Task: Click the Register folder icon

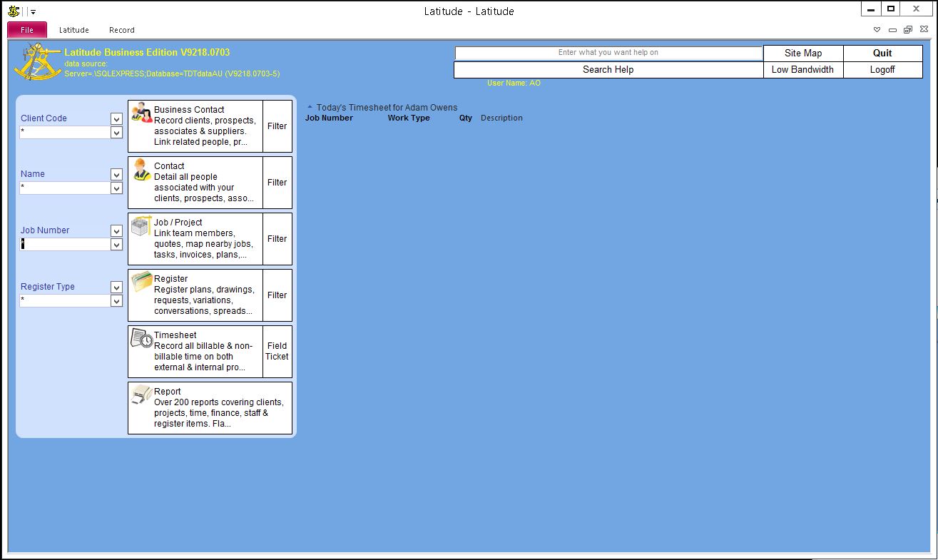Action: tap(142, 282)
